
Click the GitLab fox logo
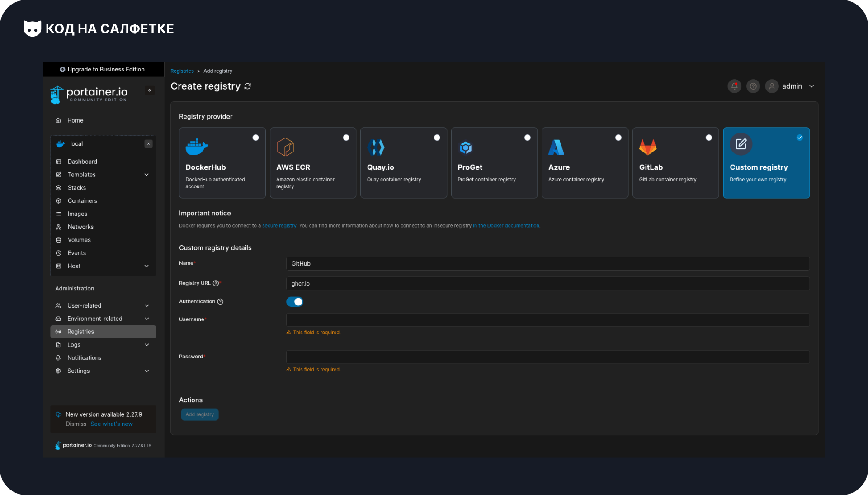[648, 147]
